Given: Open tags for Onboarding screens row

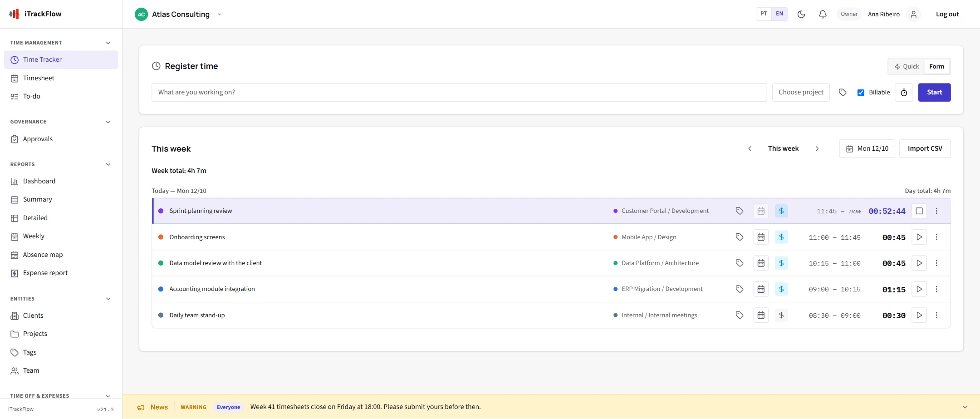Looking at the screenshot, I should point(740,237).
